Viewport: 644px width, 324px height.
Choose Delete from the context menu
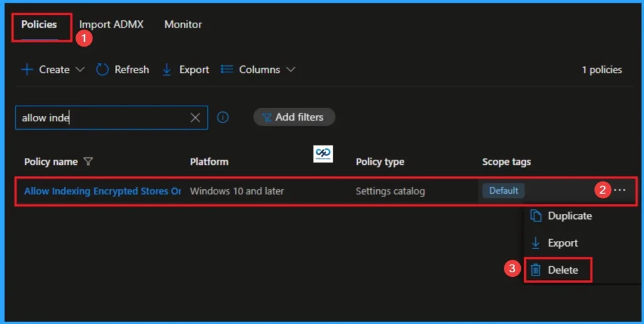(563, 270)
